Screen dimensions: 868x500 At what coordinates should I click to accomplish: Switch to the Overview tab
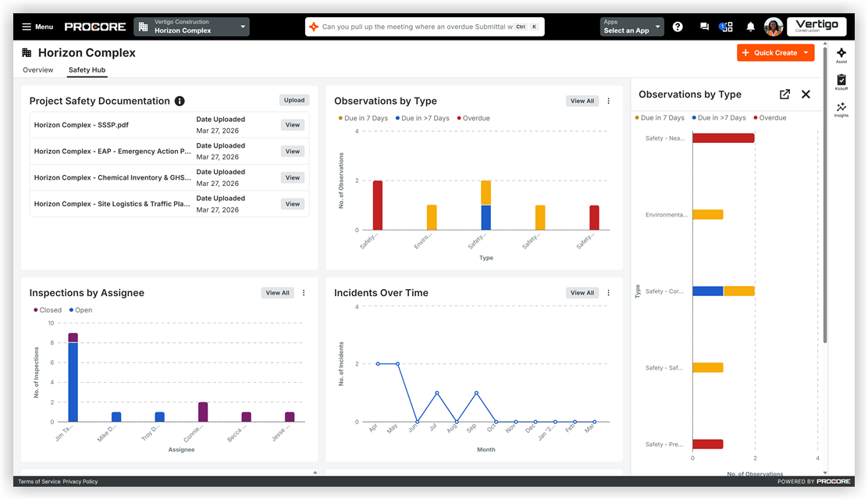(37, 70)
